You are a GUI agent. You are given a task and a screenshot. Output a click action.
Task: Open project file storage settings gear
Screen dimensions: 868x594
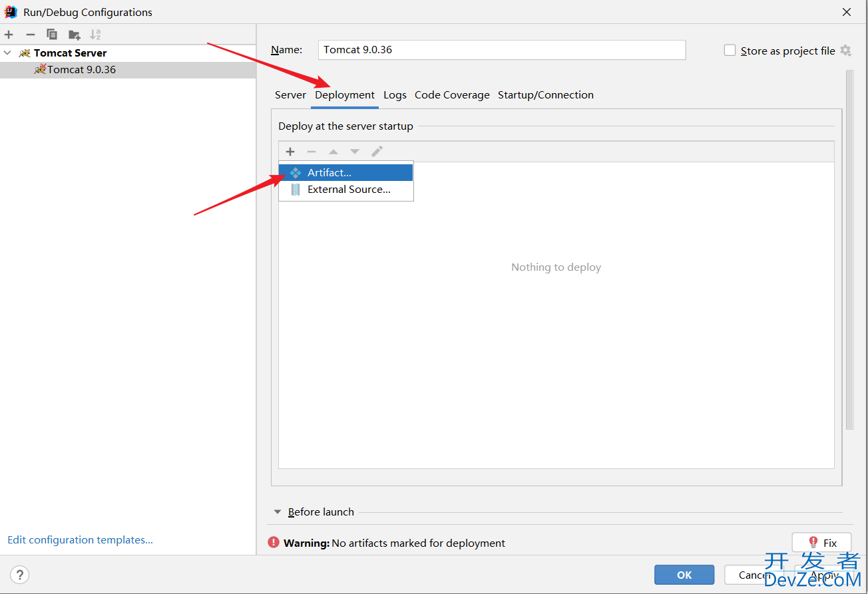click(x=845, y=51)
